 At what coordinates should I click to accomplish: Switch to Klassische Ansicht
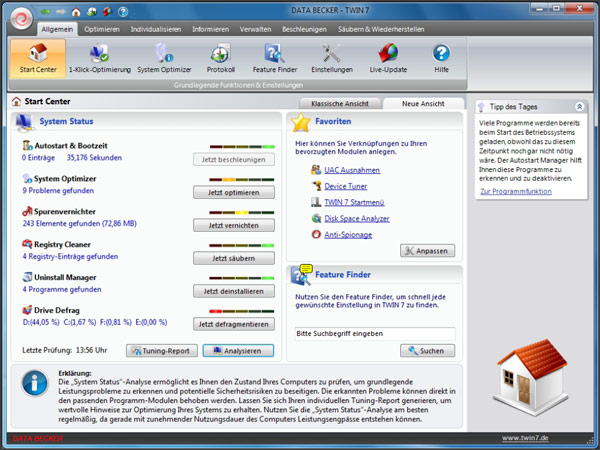pos(340,104)
